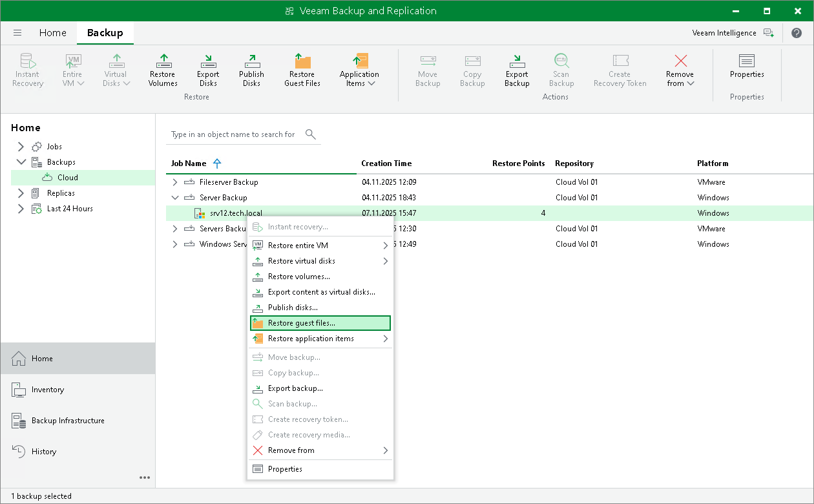
Task: Open the Backup Infrastructure view
Action: tap(68, 421)
